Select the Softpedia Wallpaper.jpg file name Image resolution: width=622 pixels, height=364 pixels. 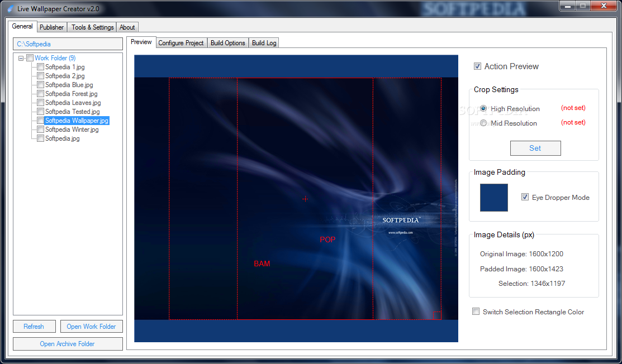pyautogui.click(x=77, y=121)
